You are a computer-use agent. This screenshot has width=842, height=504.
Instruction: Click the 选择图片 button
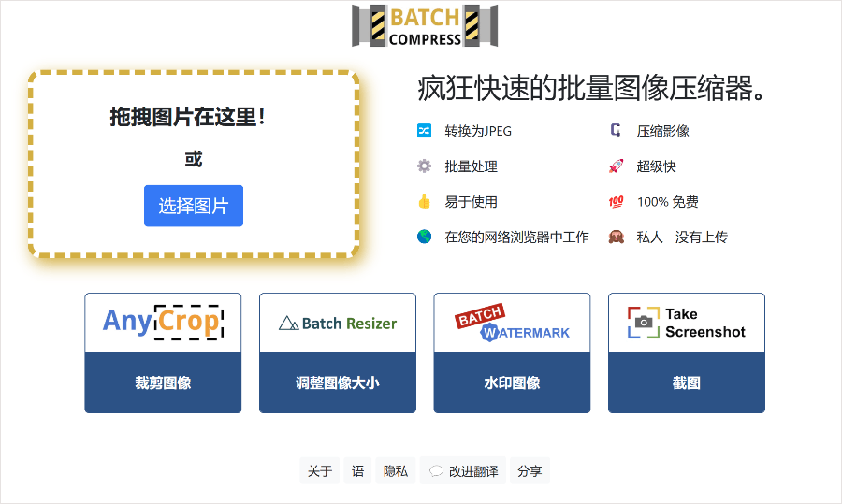pos(194,206)
